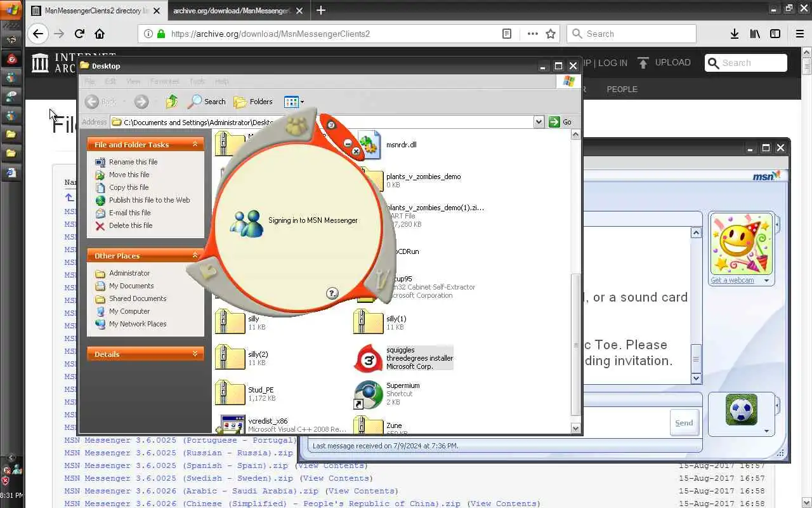This screenshot has width=812, height=508.
Task: Reload the browser page
Action: point(79,34)
